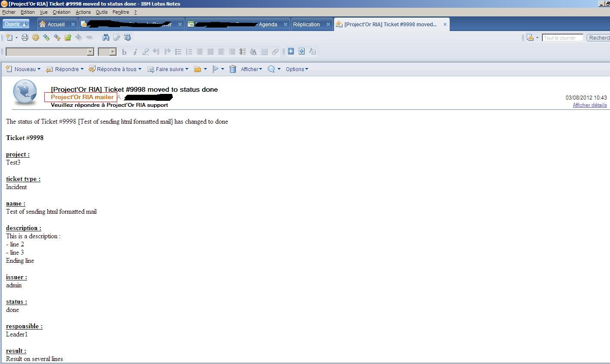This screenshot has height=364, width=610.
Task: Open the font size combo box
Action: (107, 52)
